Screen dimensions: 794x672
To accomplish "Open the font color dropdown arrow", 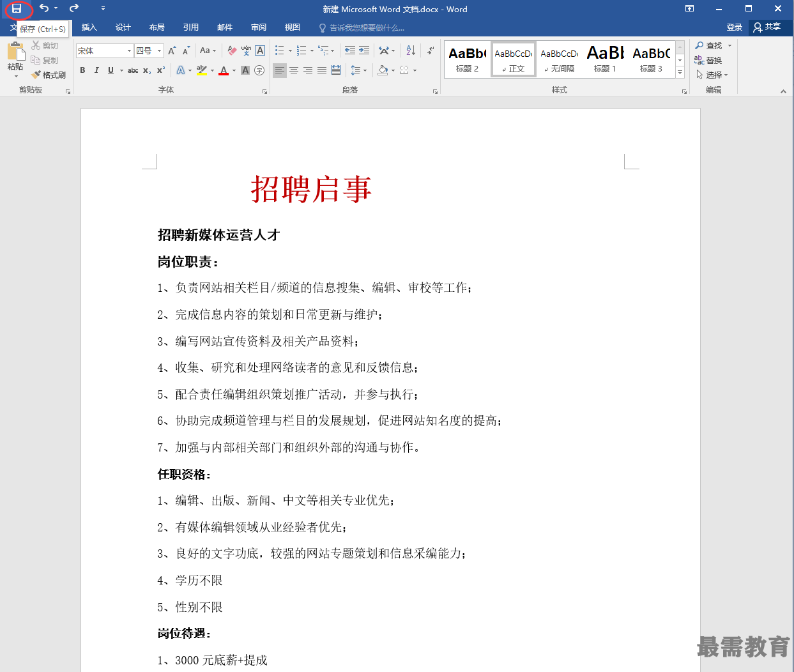I will 234,70.
